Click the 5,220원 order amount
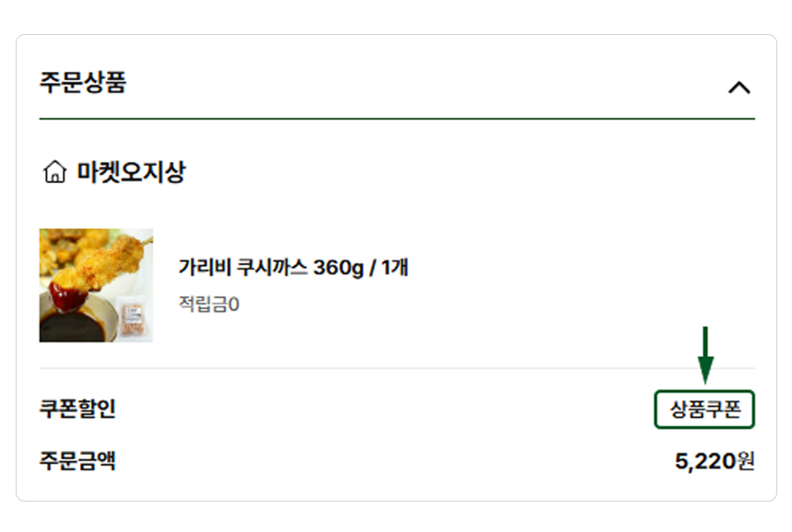792x532 pixels. click(x=714, y=461)
